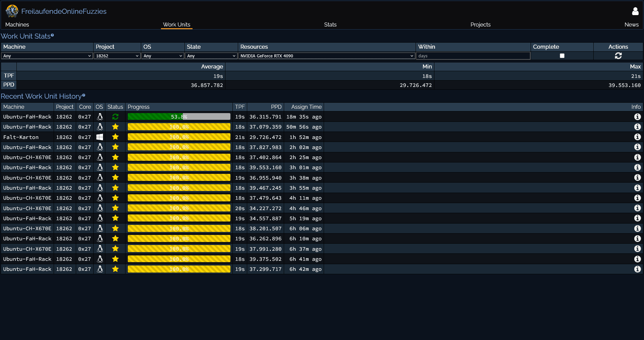Screen dimensions: 644x340
Task: Open the State filter dropdown
Action: 211,56
